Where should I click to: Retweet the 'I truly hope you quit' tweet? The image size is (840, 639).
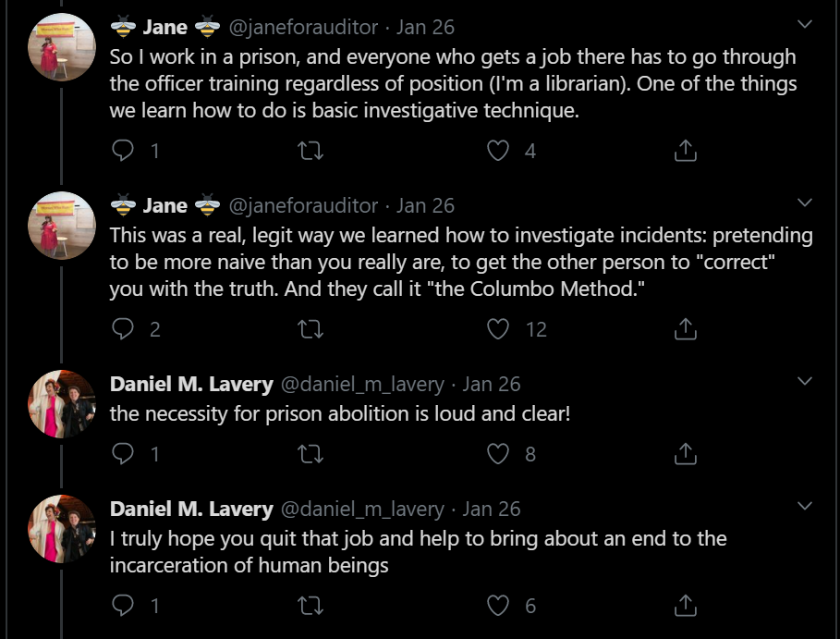pos(310,606)
